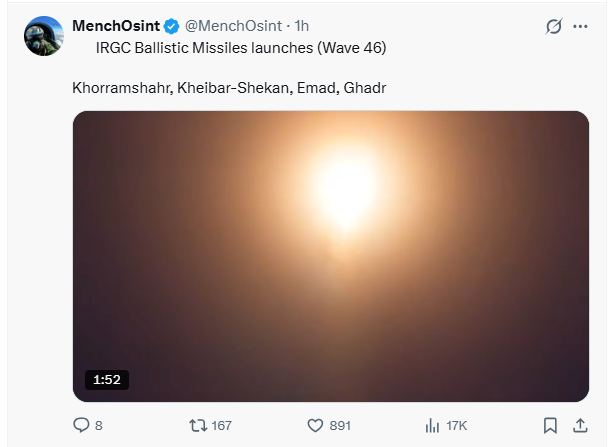Bookmark this post

[x=550, y=425]
